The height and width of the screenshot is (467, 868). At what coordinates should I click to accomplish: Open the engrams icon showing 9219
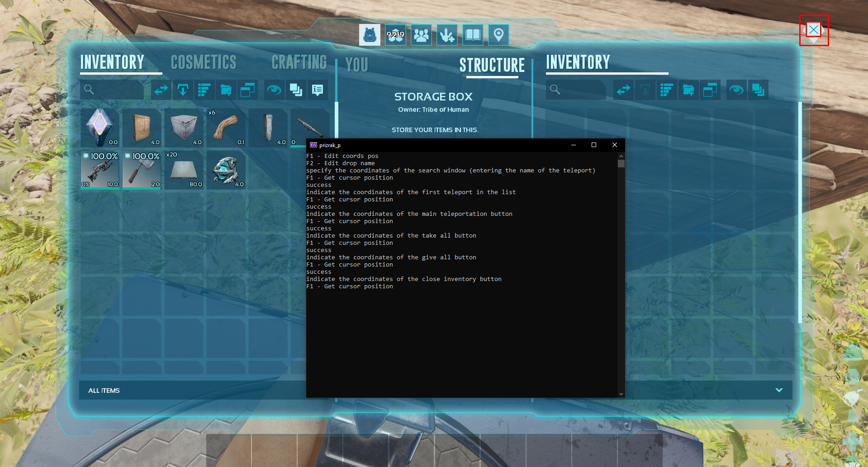(395, 35)
